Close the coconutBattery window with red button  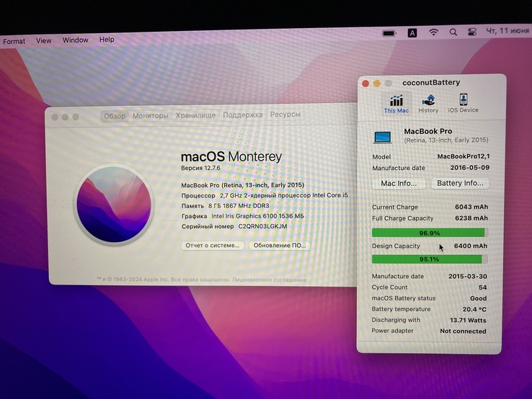coord(365,84)
